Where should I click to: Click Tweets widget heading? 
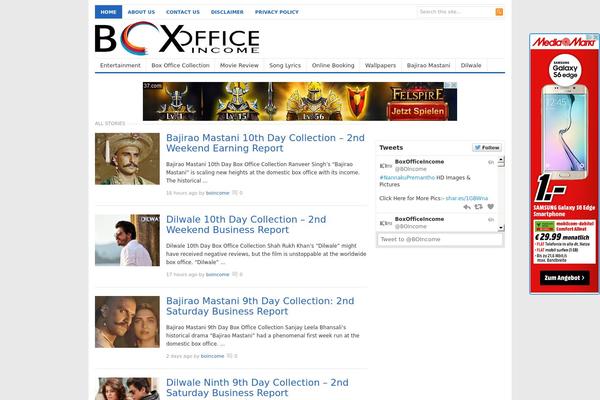click(391, 147)
